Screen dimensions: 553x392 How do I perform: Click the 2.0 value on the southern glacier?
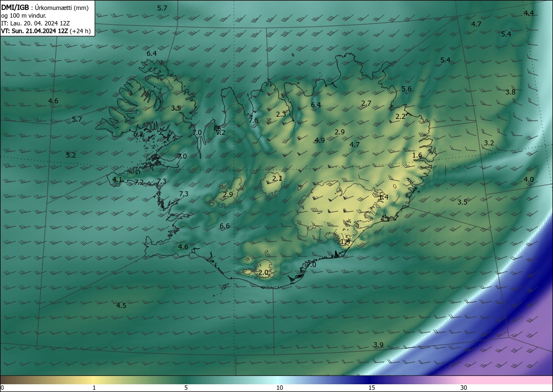click(263, 273)
